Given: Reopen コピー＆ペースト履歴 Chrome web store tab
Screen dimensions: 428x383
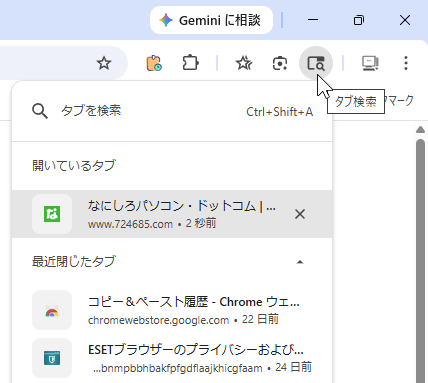Looking at the screenshot, I should [x=172, y=310].
